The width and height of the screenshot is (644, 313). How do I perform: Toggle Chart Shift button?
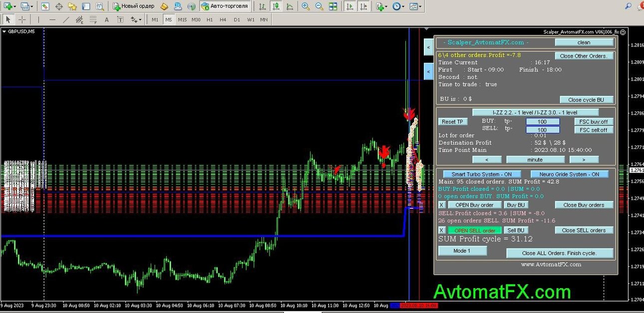point(364,6)
